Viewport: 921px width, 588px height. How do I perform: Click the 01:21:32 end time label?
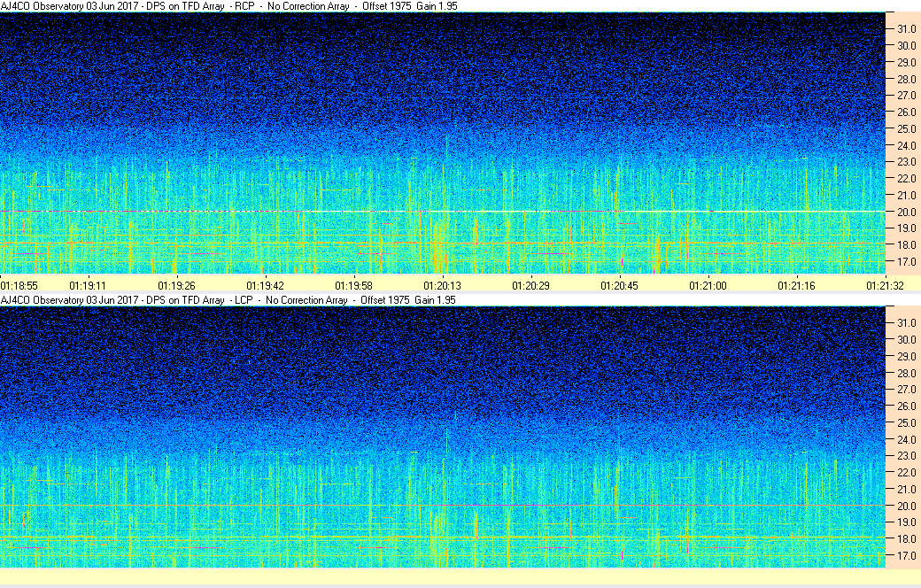click(x=885, y=285)
